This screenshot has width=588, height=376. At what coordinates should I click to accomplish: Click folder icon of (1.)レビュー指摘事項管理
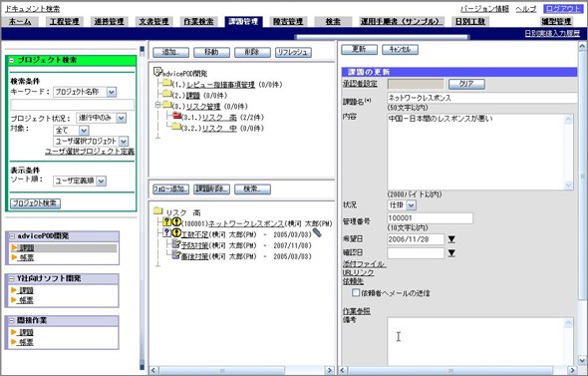coord(167,83)
